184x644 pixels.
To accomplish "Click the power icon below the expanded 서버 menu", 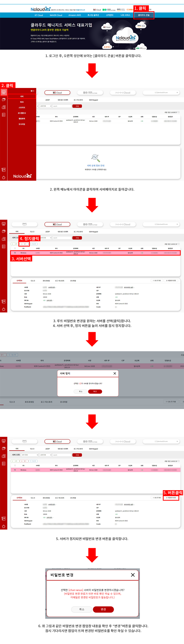I will (3, 178).
